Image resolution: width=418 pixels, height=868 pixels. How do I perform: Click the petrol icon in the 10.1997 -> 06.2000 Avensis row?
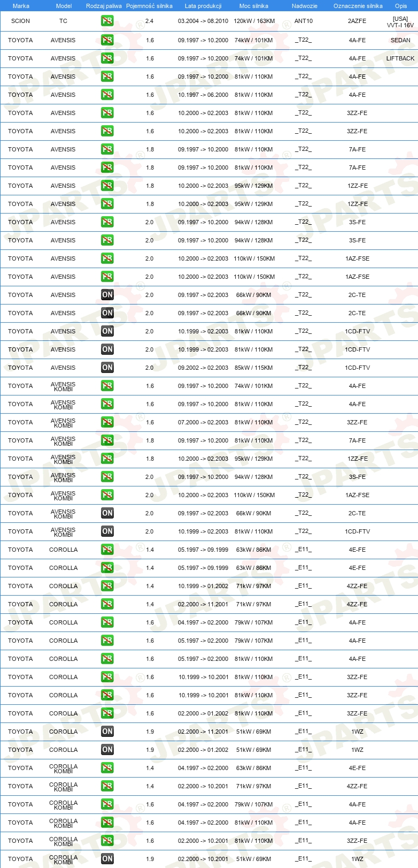point(107,95)
